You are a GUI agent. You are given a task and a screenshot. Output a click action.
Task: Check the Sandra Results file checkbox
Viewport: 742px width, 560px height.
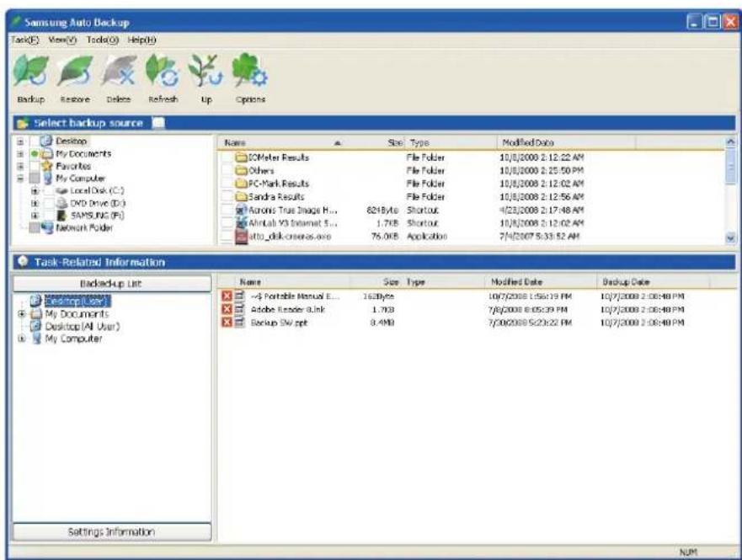[x=227, y=197]
